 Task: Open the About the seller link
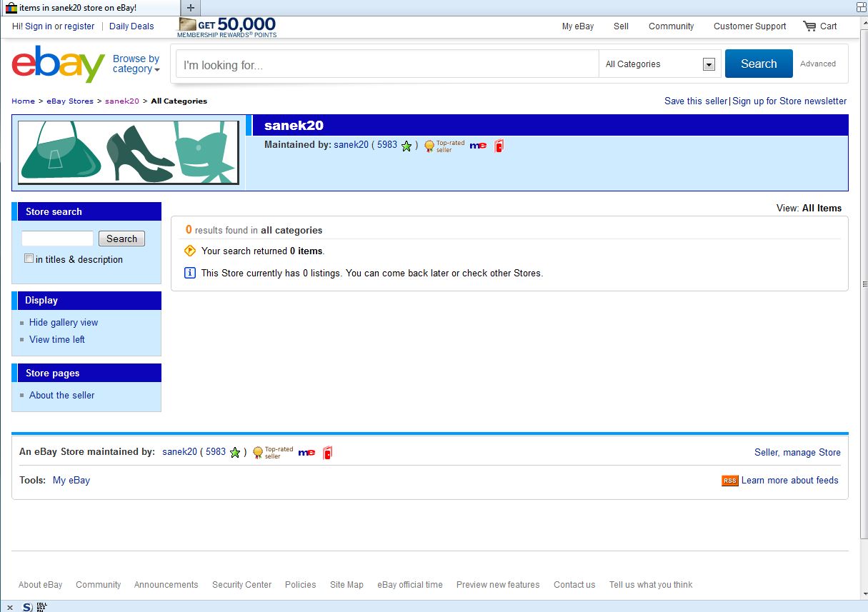61,395
